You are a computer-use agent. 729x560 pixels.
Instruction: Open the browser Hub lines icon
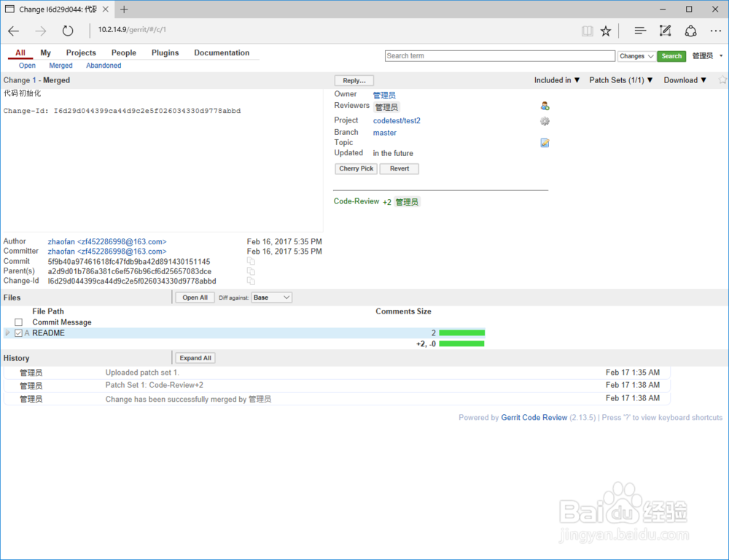[640, 31]
